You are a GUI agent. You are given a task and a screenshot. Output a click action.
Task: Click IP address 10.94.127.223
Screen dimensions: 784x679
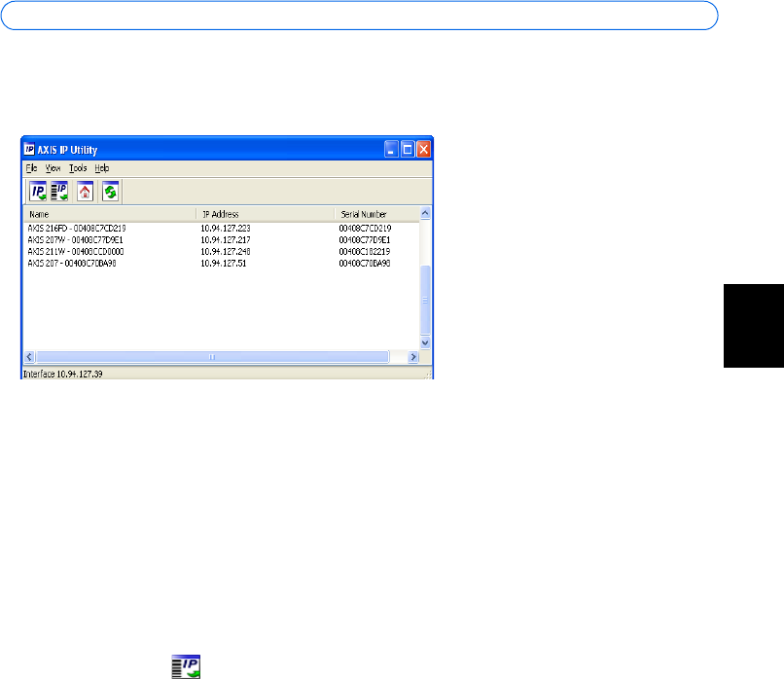(x=226, y=228)
